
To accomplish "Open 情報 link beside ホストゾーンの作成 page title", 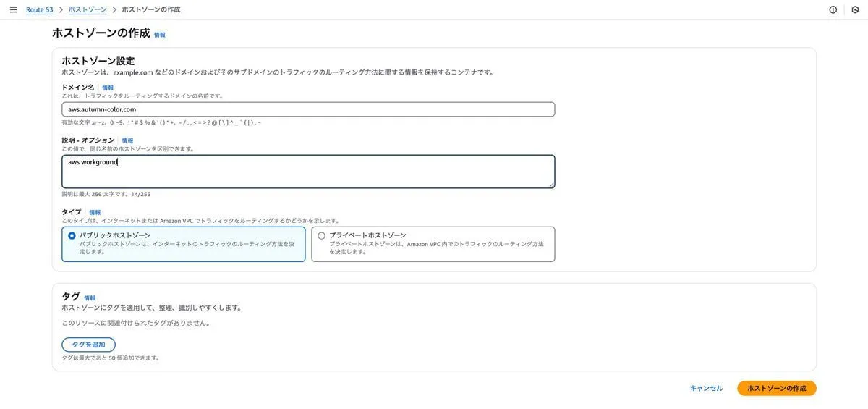I will (x=160, y=35).
